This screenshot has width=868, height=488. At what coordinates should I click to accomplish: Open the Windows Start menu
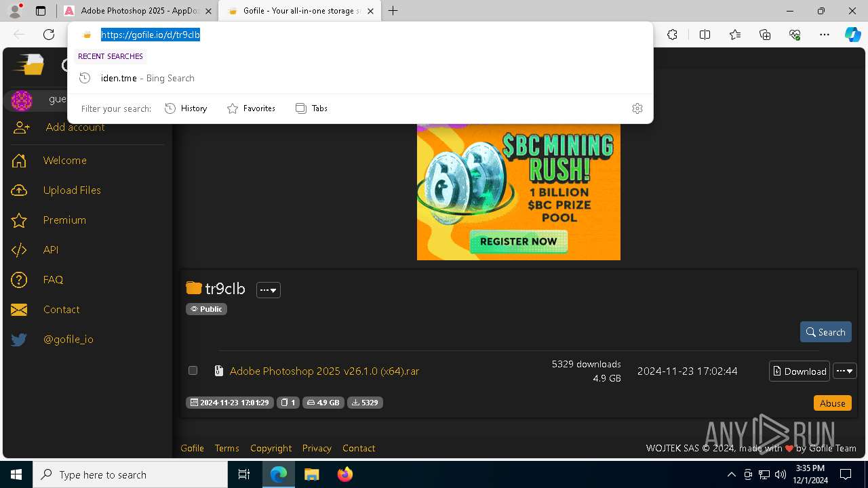pyautogui.click(x=16, y=474)
